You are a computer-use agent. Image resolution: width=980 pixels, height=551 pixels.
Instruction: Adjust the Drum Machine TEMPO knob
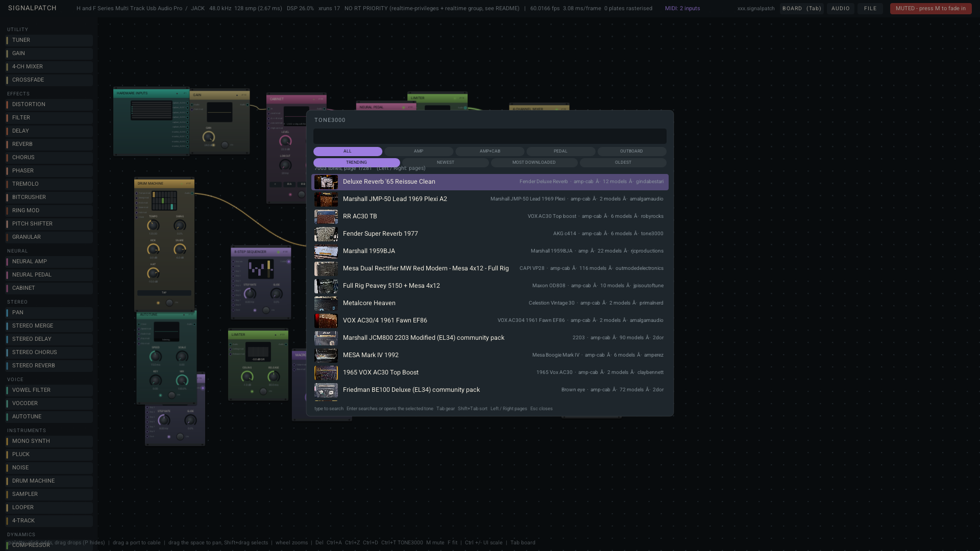click(153, 226)
